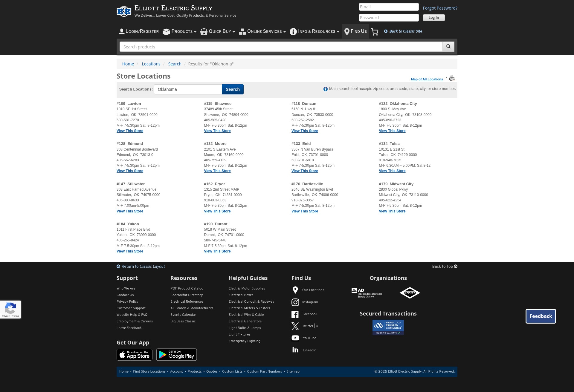This screenshot has height=392, width=574.
Task: View This Store for #115 Shawnee
Action: pos(217,131)
